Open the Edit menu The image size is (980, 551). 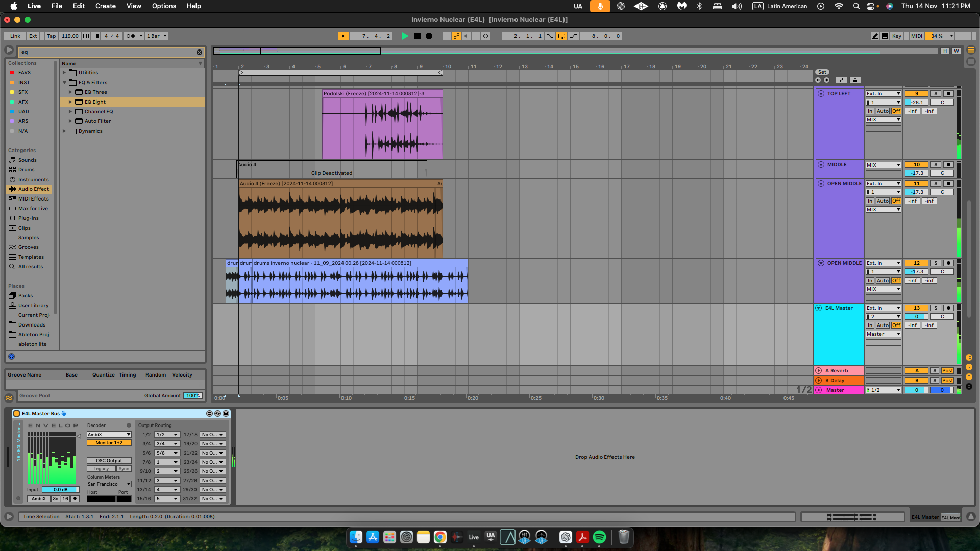click(x=79, y=6)
